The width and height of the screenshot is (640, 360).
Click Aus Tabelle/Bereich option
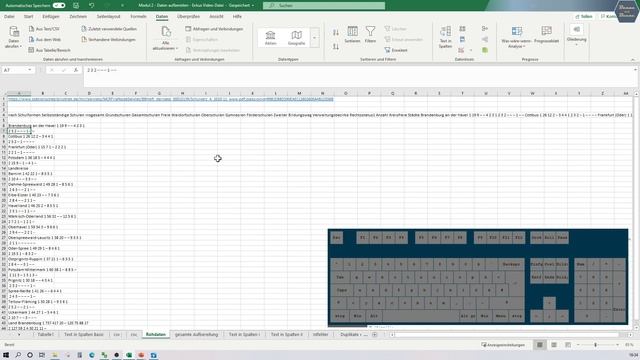[49, 50]
